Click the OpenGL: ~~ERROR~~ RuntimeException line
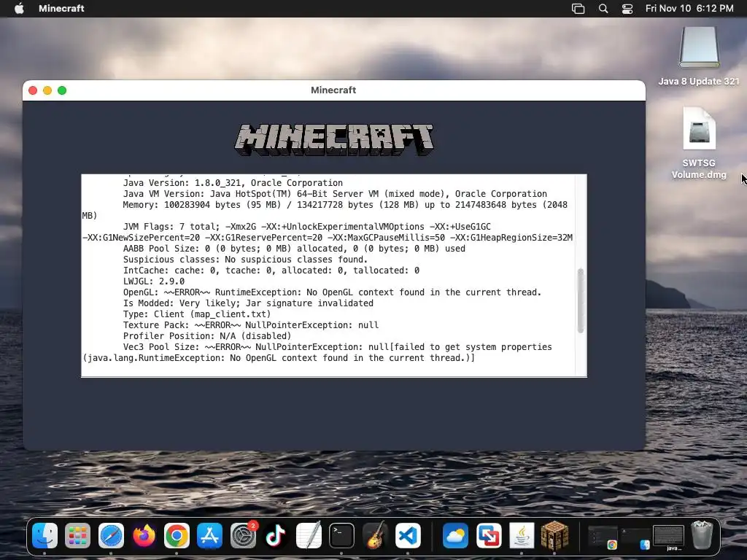The image size is (747, 560). click(x=332, y=292)
